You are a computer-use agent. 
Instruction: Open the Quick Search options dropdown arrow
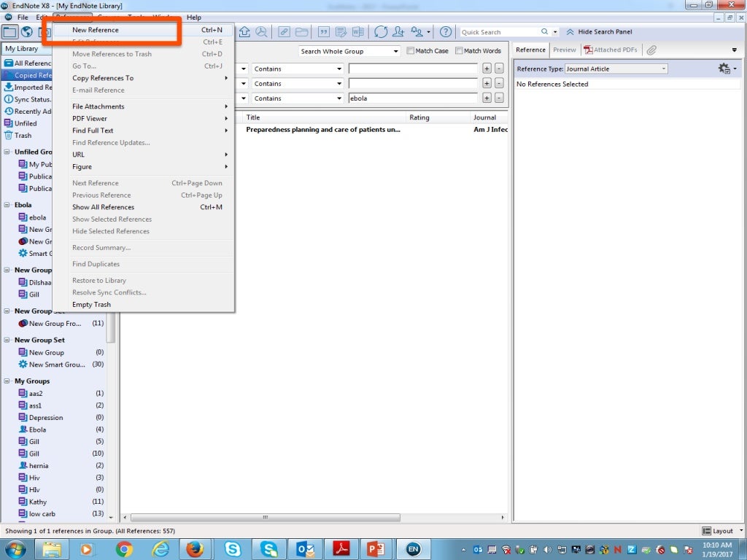[555, 32]
